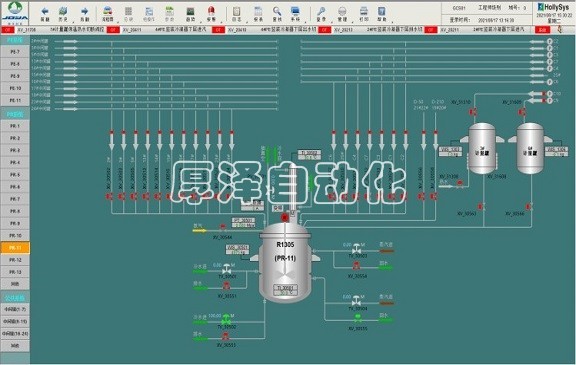Expand dropdown arrow beside the trend icon
576x365 pixels.
coord(200,22)
